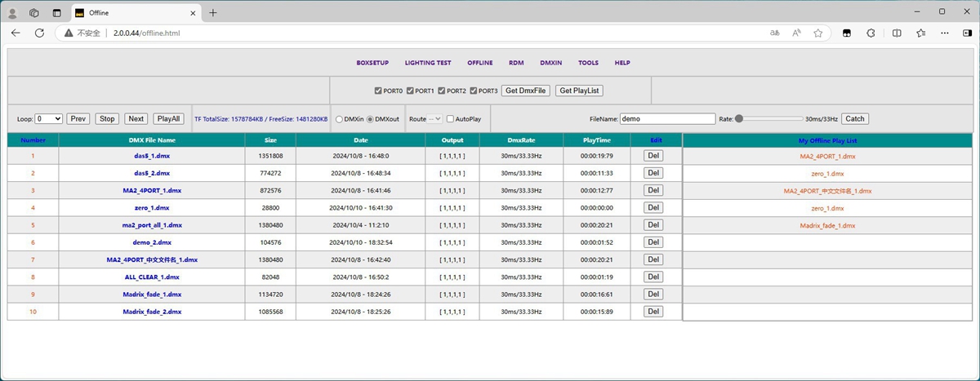Open split screen view icon
Viewport: 980px width, 381px height.
pyautogui.click(x=897, y=33)
